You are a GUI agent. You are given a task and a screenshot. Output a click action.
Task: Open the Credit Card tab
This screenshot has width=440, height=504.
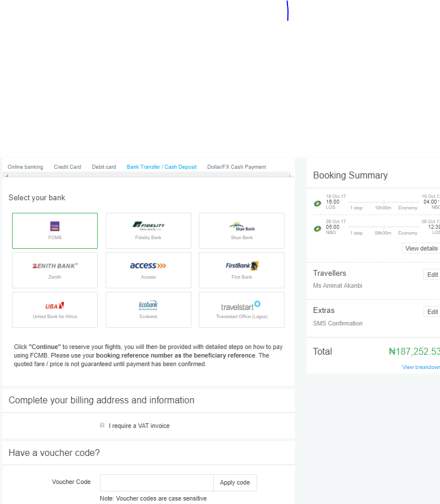pos(67,167)
